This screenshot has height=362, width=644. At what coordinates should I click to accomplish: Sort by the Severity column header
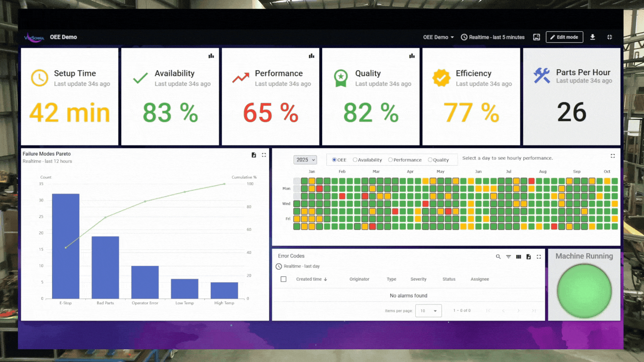[418, 279]
